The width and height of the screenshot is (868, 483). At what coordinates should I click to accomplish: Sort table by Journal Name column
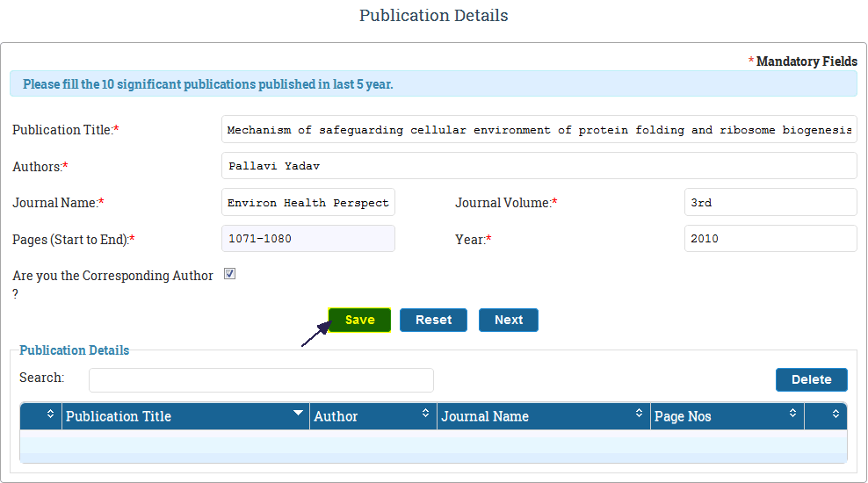(x=544, y=416)
